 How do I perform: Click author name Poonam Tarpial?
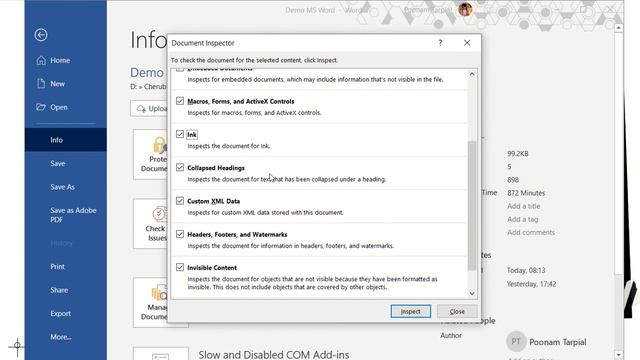(558, 342)
